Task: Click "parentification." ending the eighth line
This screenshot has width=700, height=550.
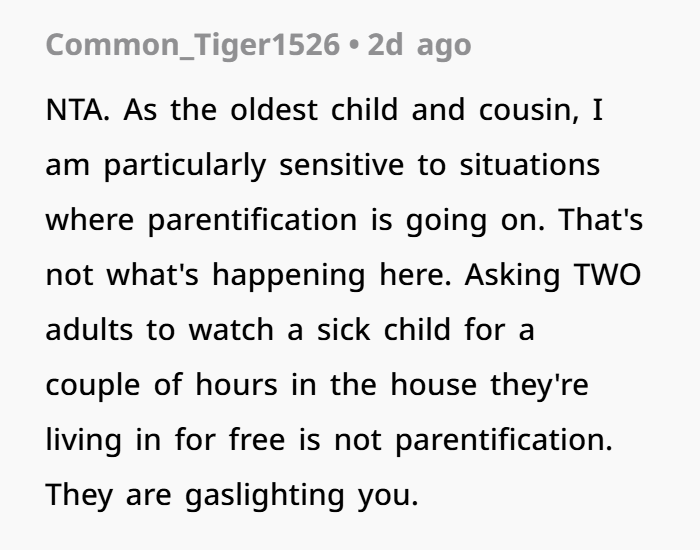Action: coord(504,441)
